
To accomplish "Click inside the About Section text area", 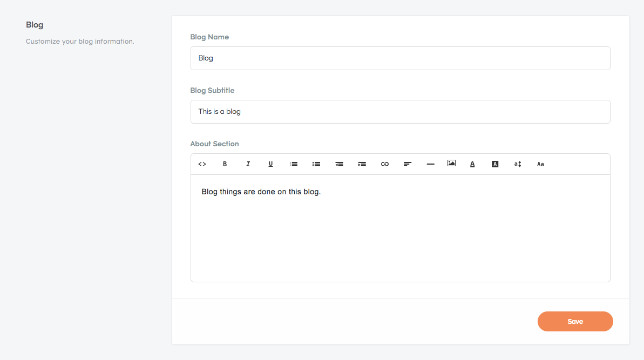I will (401, 228).
